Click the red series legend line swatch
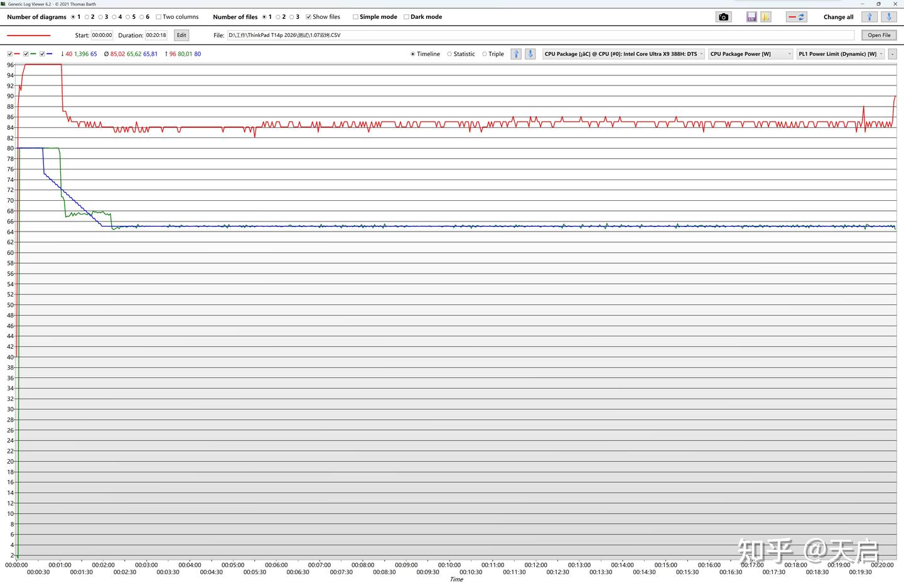This screenshot has width=904, height=588. tap(17, 54)
